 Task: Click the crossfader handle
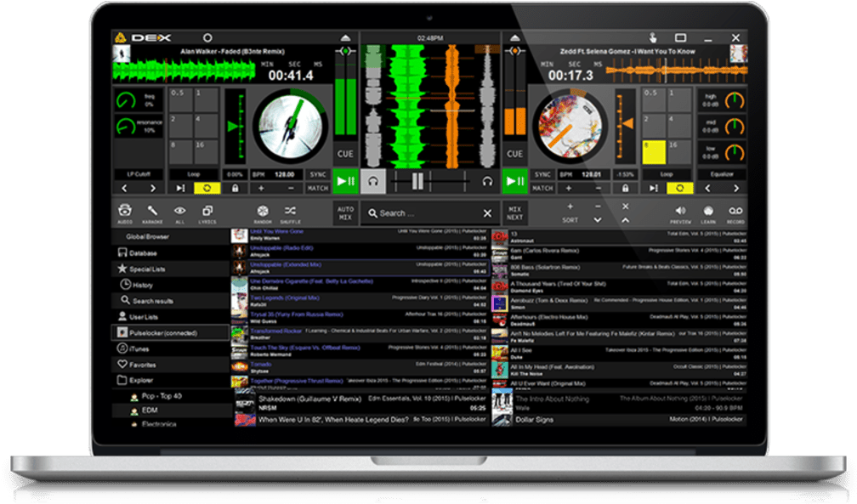click(x=418, y=181)
